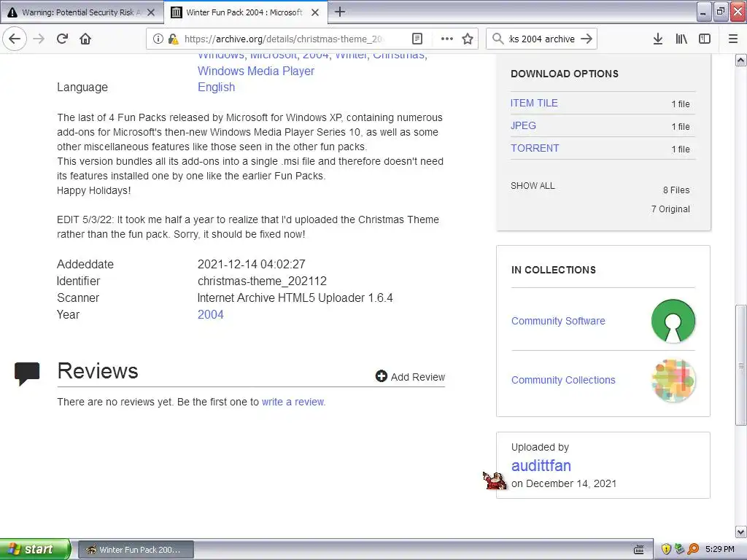747x560 pixels.
Task: Click the English language link
Action: [x=216, y=87]
